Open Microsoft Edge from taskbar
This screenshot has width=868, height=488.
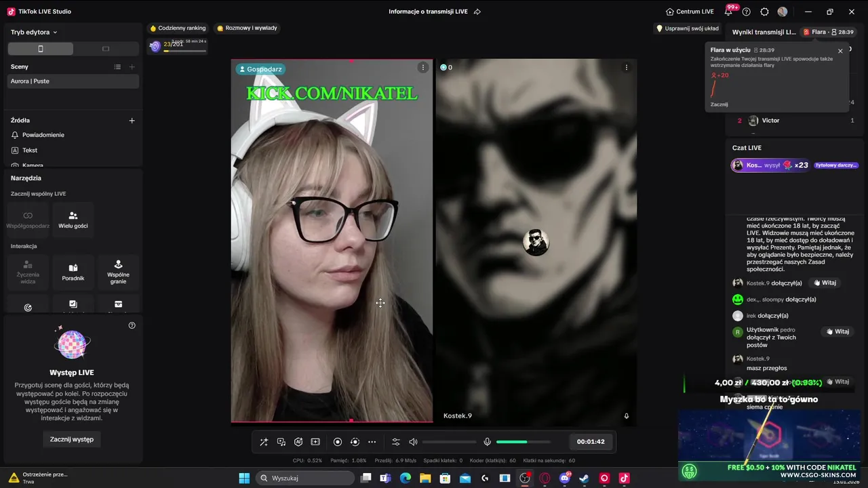pyautogui.click(x=405, y=478)
